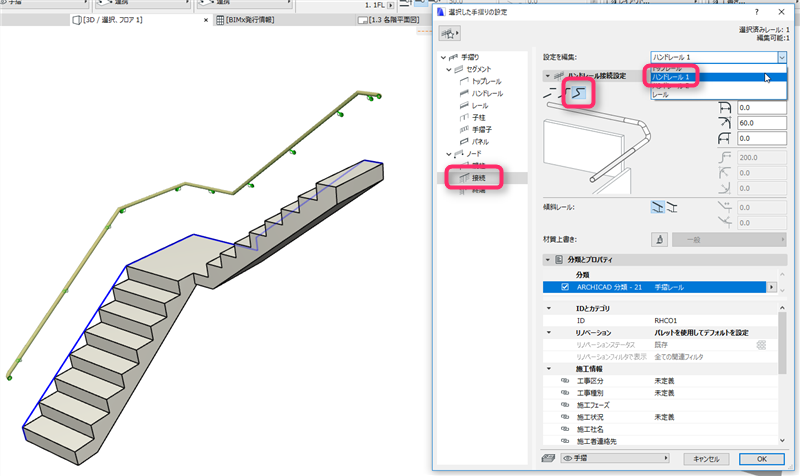Select 子柱 in the settings tree
The image size is (800, 476).
479,117
